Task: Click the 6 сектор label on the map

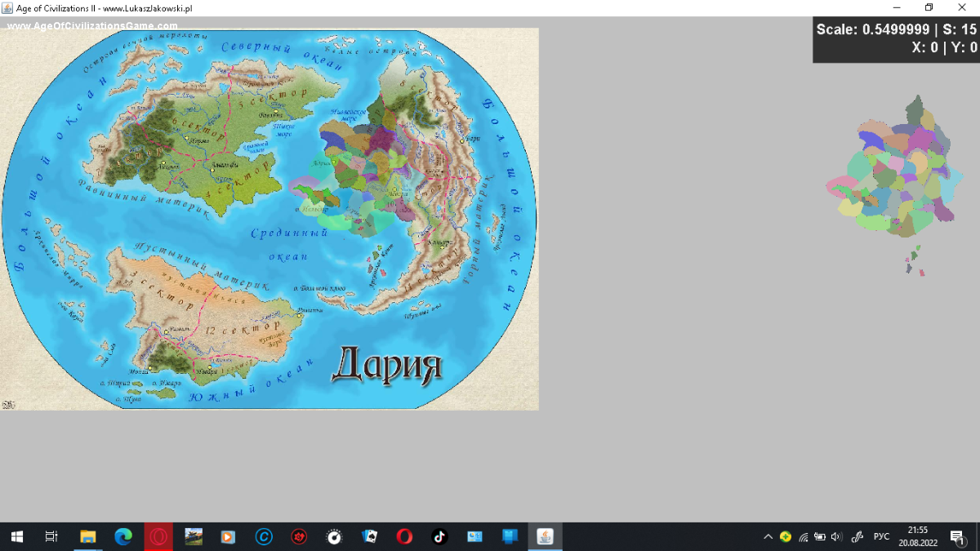Action: click(198, 129)
